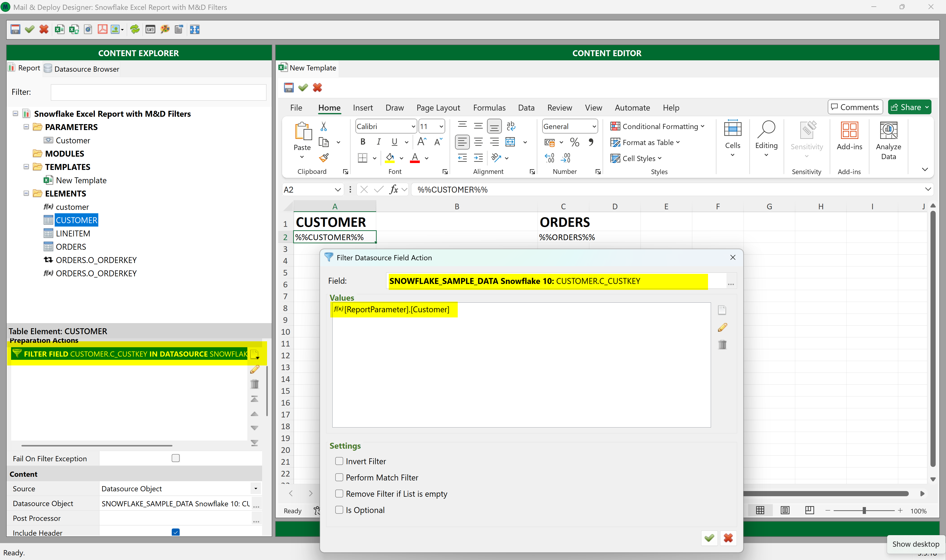Collapse the ELEMENTS tree node
This screenshot has height=560, width=946.
26,193
